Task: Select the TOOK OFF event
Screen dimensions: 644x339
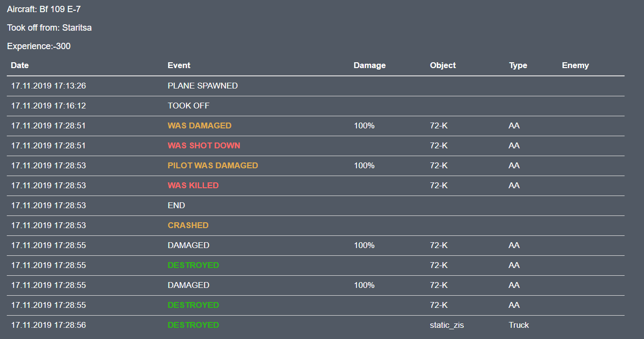Action: point(188,106)
